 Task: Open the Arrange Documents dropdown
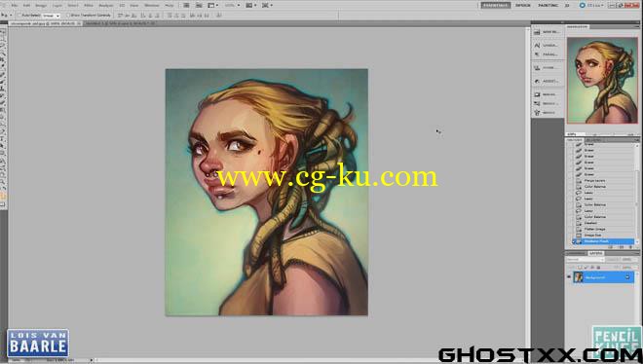tap(250, 5)
